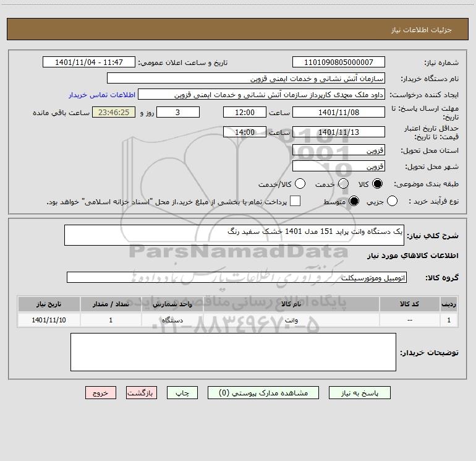Click the پاسخ به نیاز button
This screenshot has height=461, width=476.
click(360, 393)
